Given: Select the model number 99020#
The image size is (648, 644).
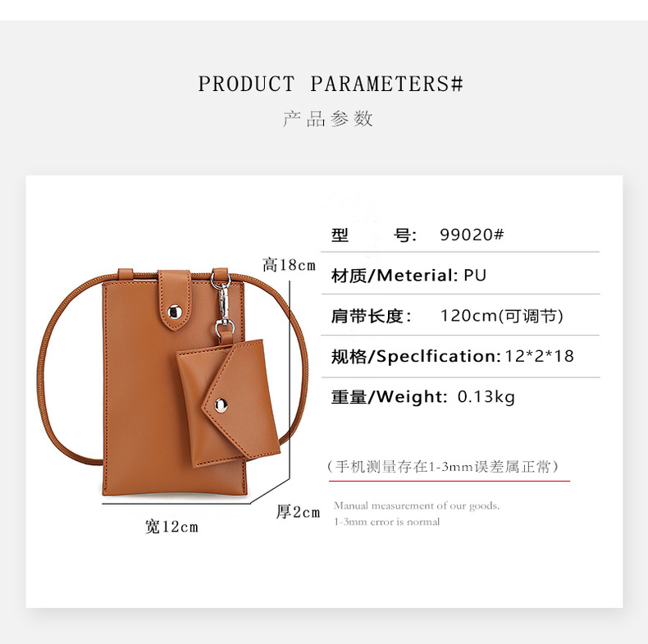Looking at the screenshot, I should (x=472, y=235).
